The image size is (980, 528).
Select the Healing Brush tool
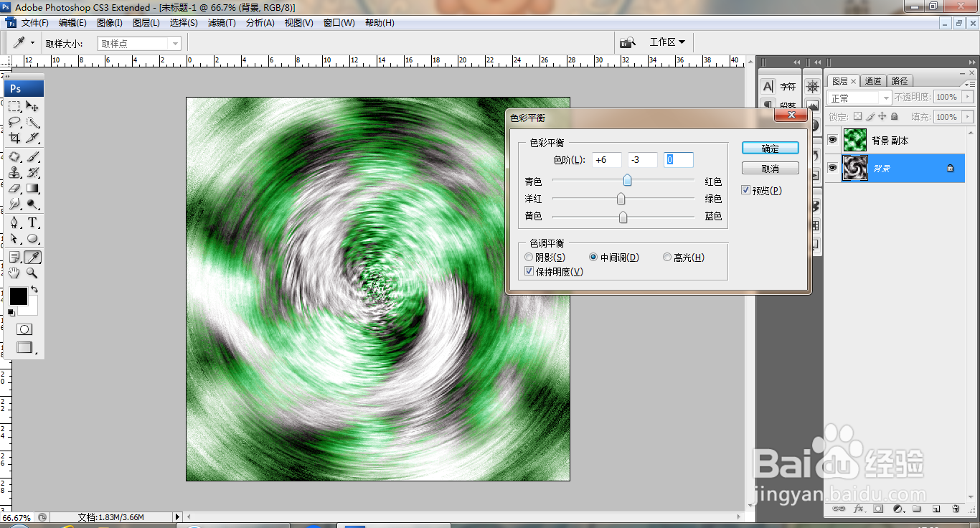point(14,156)
